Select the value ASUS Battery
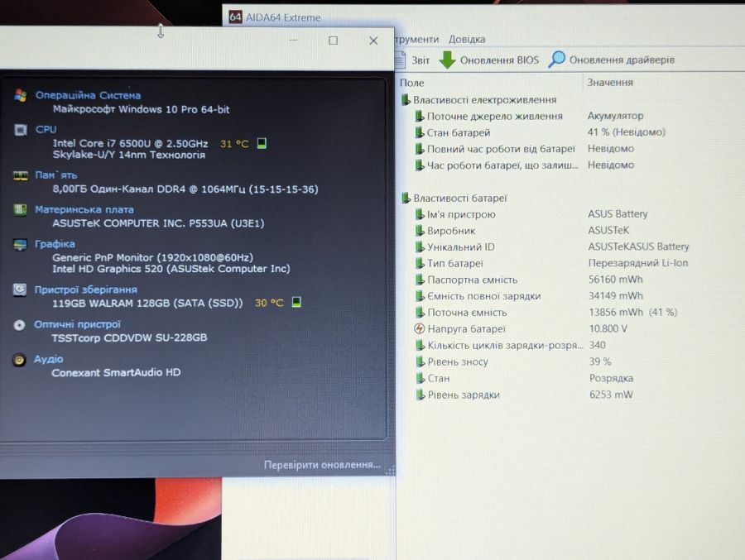The height and width of the screenshot is (560, 745). point(618,213)
